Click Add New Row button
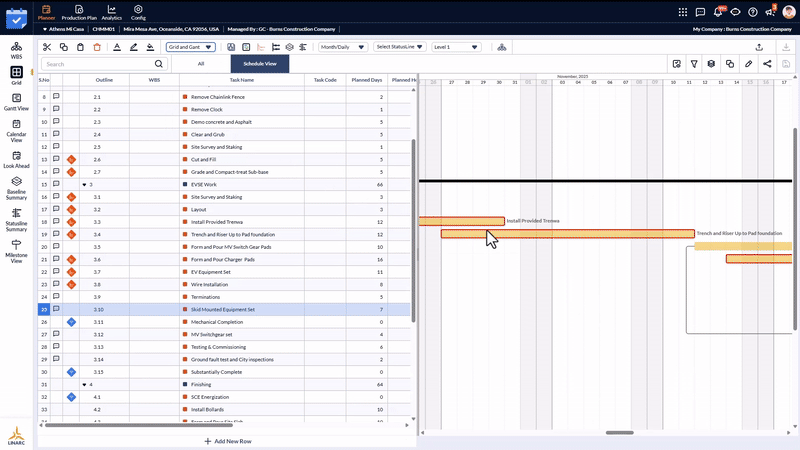The image size is (800, 450). tap(226, 441)
